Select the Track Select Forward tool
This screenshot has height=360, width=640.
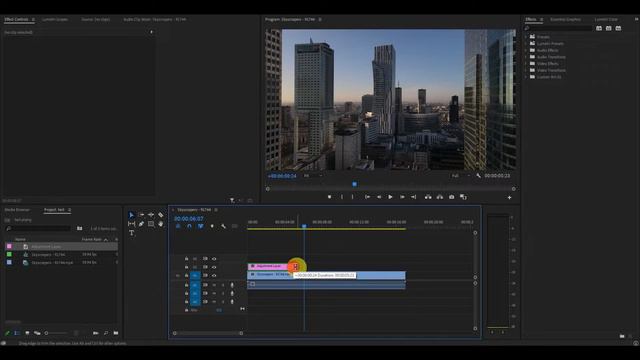[141, 215]
